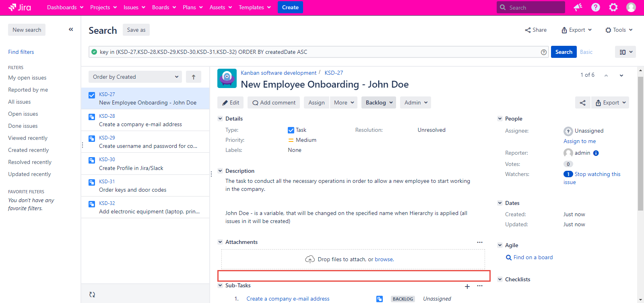Open the help question mark icon
The width and height of the screenshot is (644, 303).
[596, 7]
